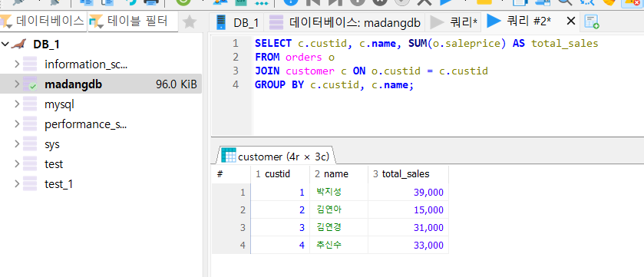Select the 33,000 total_sales cell
The width and height of the screenshot is (644, 277).
408,245
